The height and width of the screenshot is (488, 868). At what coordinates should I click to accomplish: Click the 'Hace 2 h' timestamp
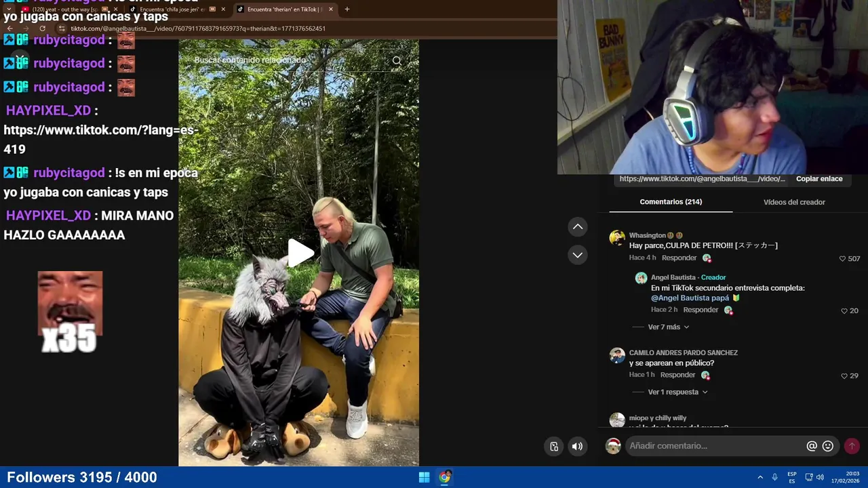coord(664,310)
